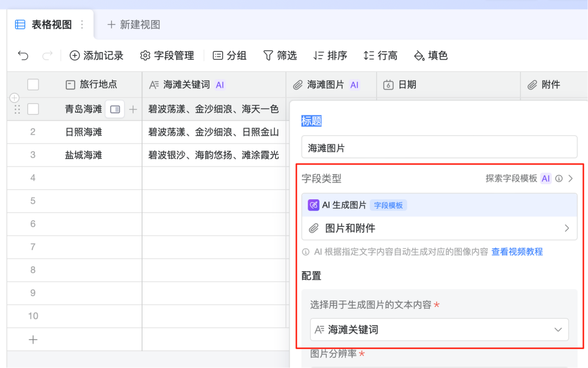Click the redo arrow icon
Viewport: 588px width, 368px height.
point(47,56)
